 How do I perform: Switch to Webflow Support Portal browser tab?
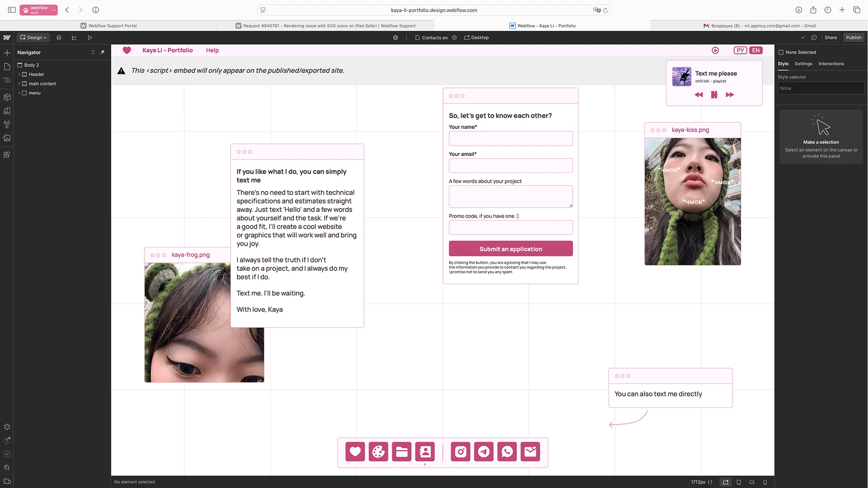click(x=109, y=26)
